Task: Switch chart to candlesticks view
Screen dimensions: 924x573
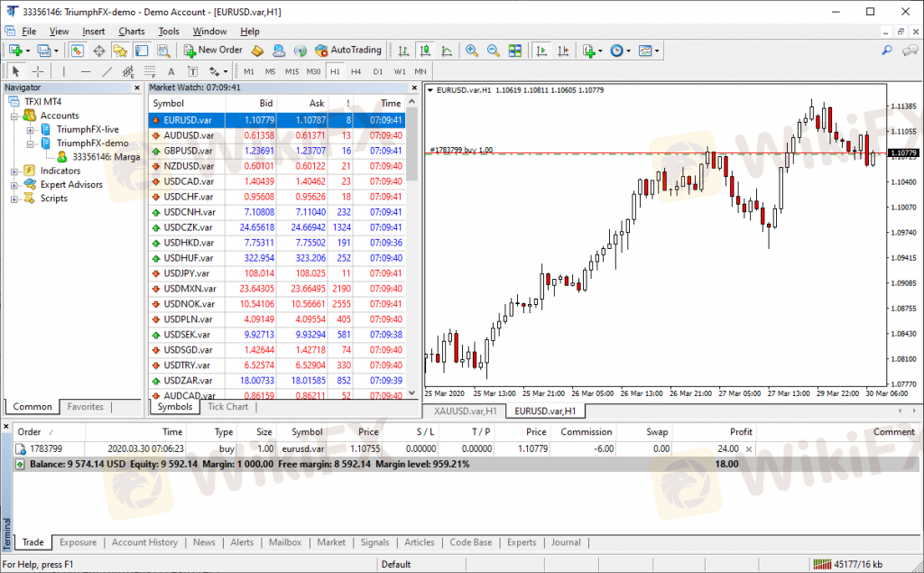Action: 424,51
